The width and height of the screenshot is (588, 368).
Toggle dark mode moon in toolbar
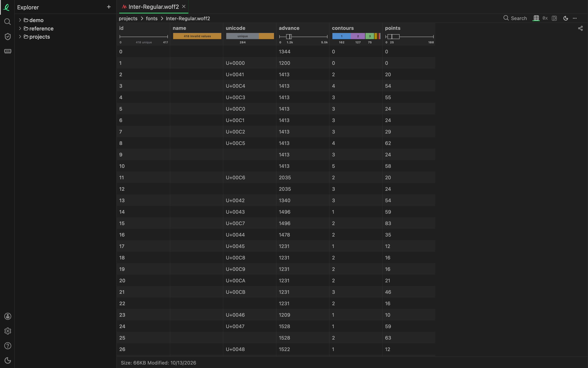click(x=566, y=18)
